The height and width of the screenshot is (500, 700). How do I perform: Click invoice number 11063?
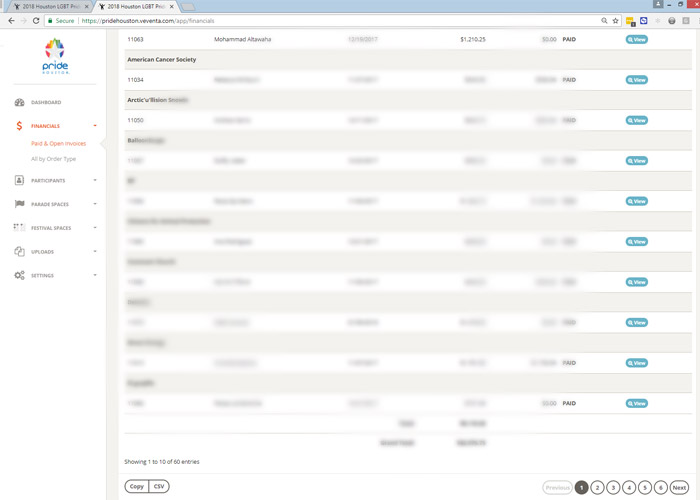136,39
